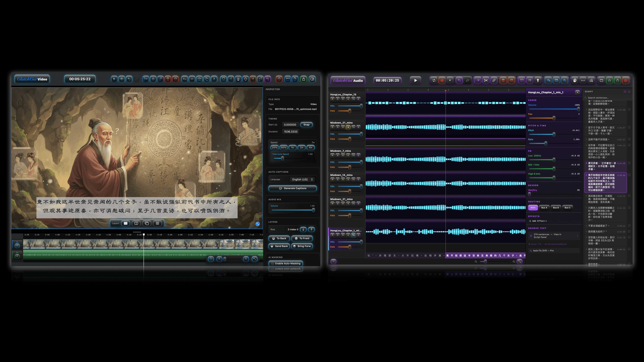Screen dimensions: 644x362
Task: Toggle the A button on first Mixdown_21_mins track
Action: tap(348, 127)
